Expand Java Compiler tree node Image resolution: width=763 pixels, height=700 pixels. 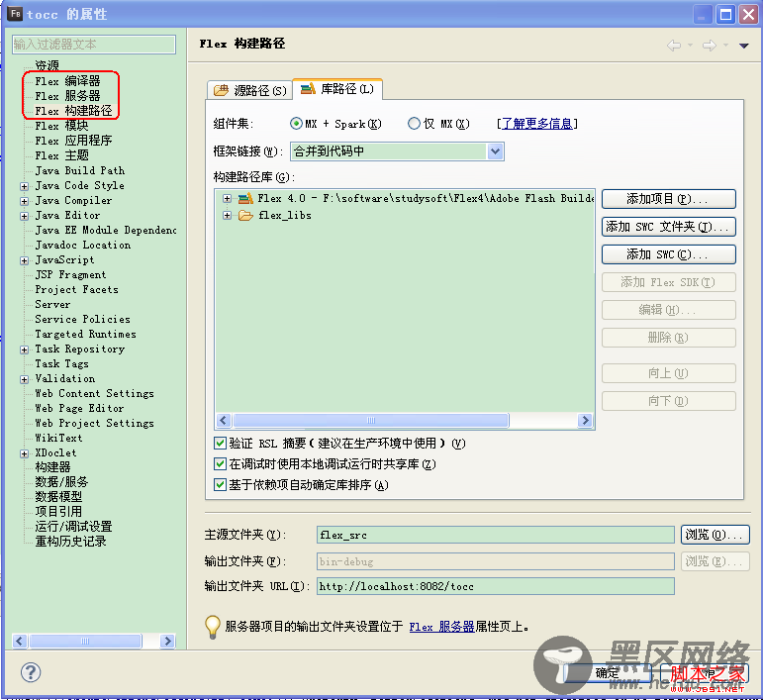click(24, 201)
